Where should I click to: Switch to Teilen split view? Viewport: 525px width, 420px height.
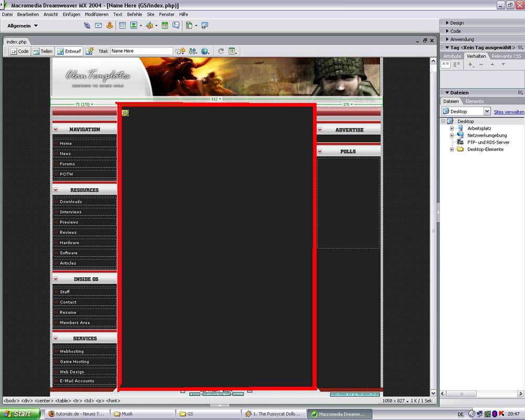pos(43,51)
